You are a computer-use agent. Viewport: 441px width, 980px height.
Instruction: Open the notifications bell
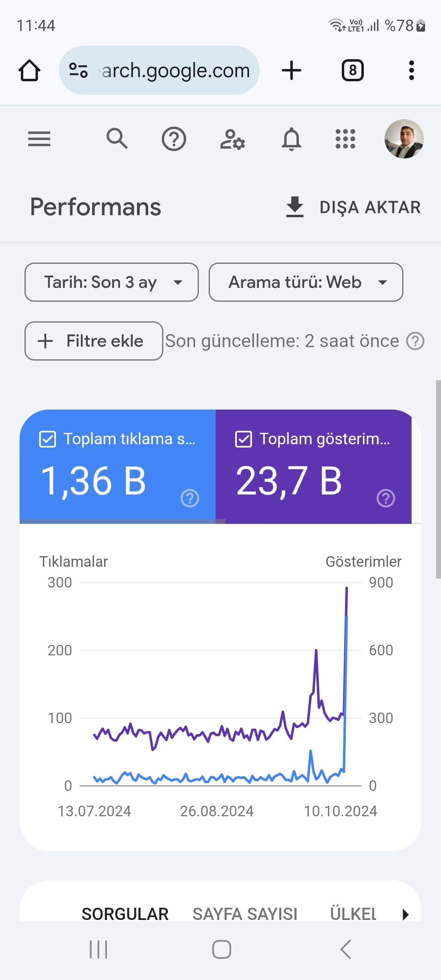[x=292, y=139]
